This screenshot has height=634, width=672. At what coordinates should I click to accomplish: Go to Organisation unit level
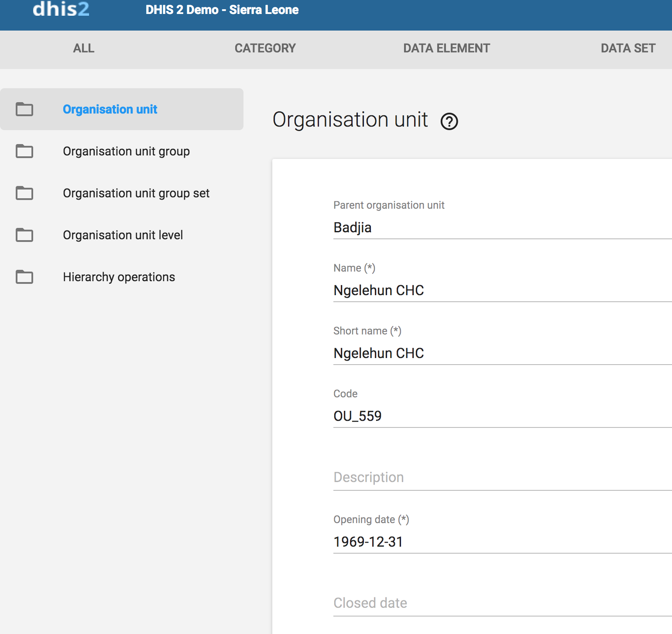coord(123,235)
